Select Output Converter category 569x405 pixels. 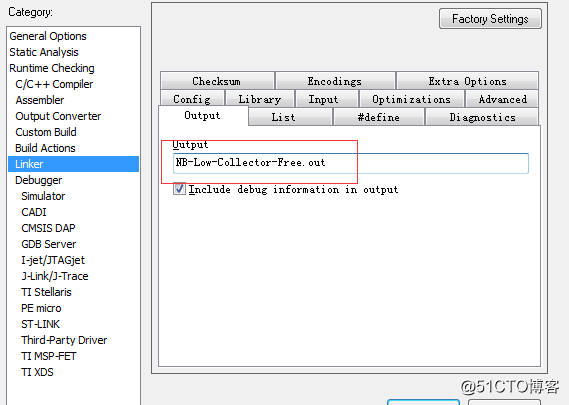pyautogui.click(x=58, y=116)
